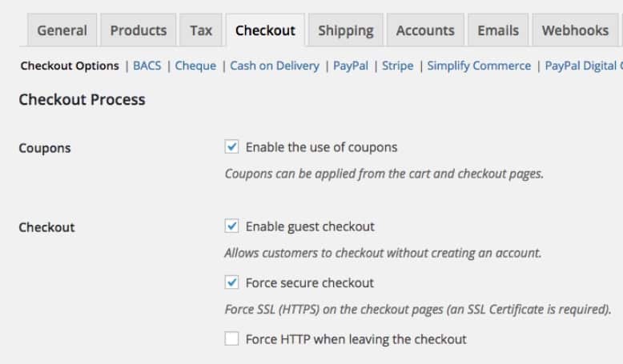Image resolution: width=623 pixels, height=364 pixels.
Task: Toggle Force secure checkout checkbox
Action: [x=231, y=282]
